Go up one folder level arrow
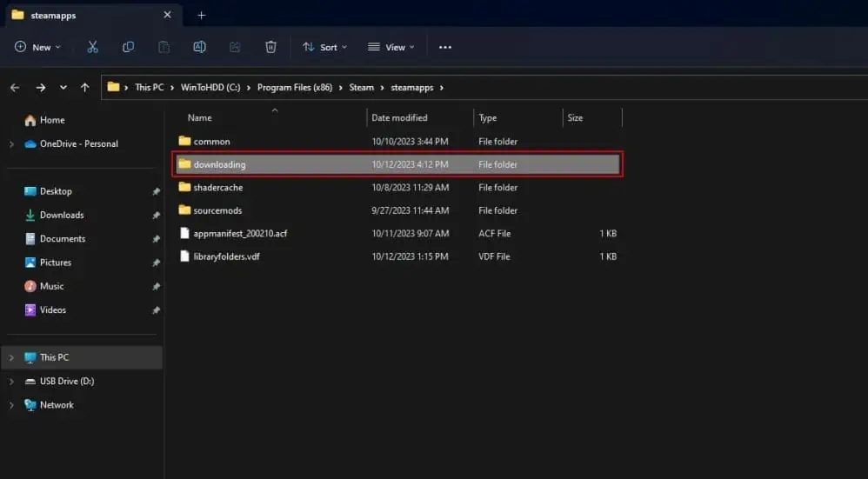This screenshot has height=479, width=868. click(x=84, y=88)
